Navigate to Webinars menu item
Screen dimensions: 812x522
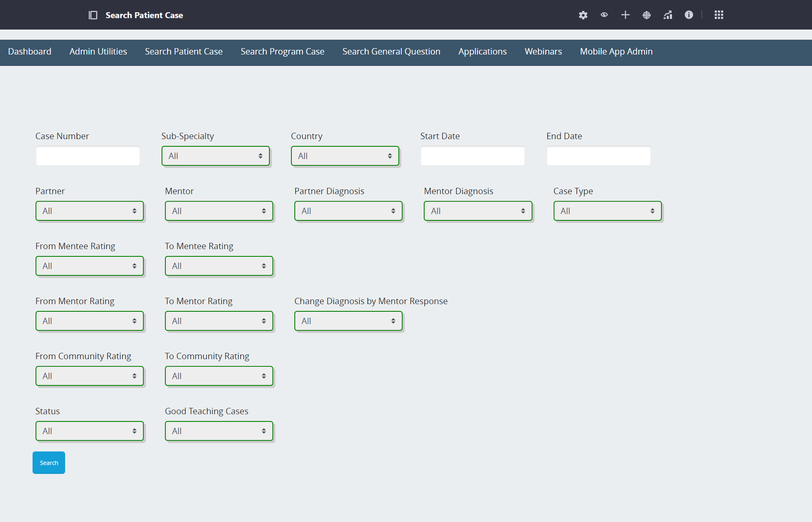point(543,52)
